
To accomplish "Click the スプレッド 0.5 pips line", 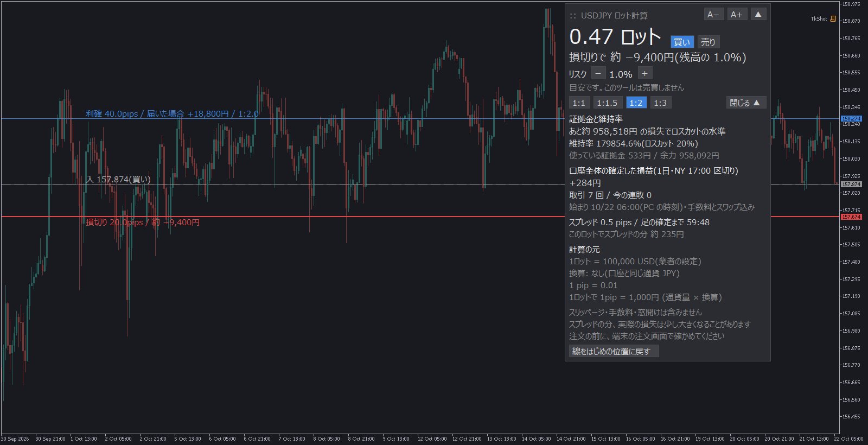I will pyautogui.click(x=639, y=223).
